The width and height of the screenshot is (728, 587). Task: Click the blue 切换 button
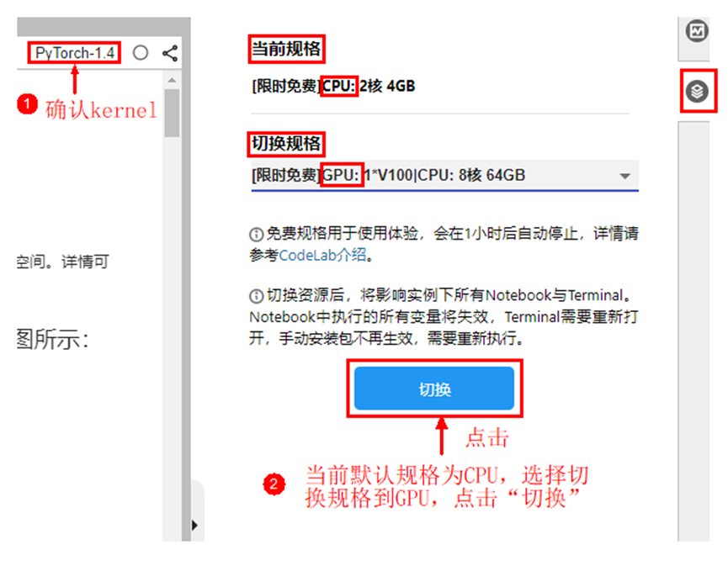click(x=434, y=389)
